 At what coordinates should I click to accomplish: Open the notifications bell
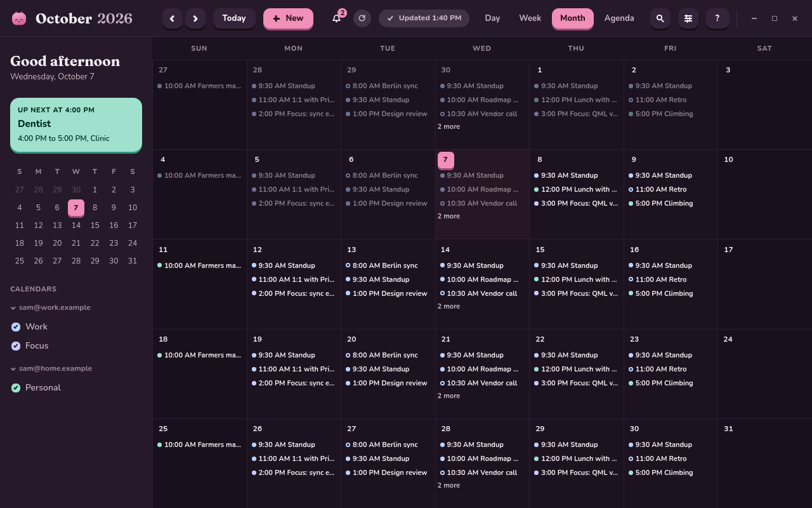[337, 18]
